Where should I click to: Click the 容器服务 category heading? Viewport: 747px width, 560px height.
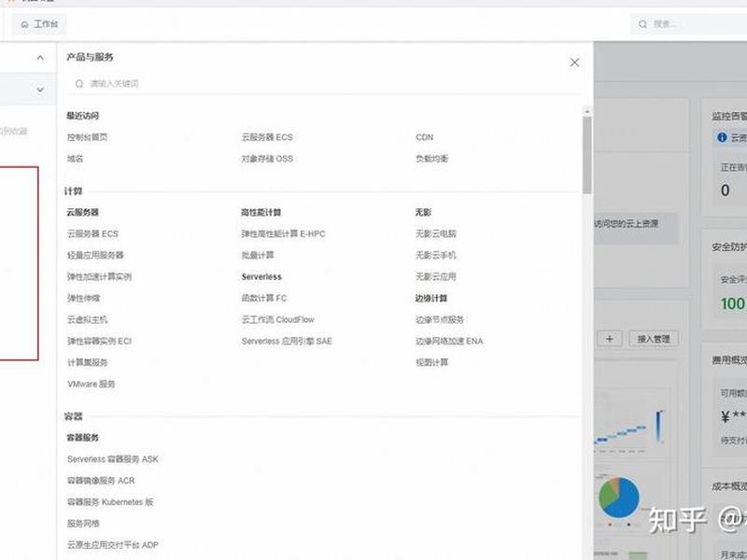pyautogui.click(x=82, y=438)
